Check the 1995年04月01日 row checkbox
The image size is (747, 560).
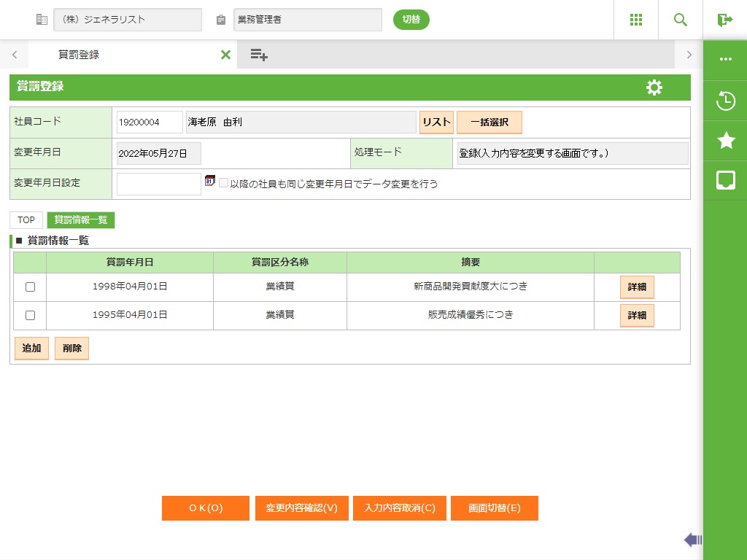click(30, 316)
